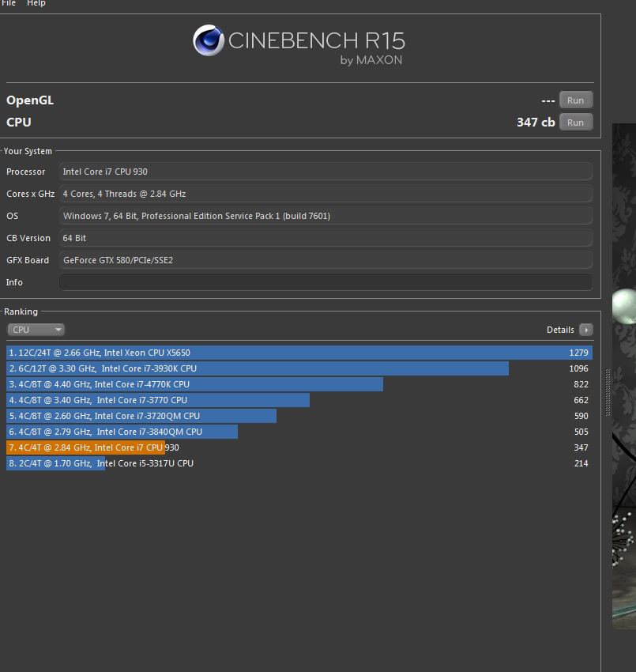Click the 1279 score value

(x=578, y=353)
